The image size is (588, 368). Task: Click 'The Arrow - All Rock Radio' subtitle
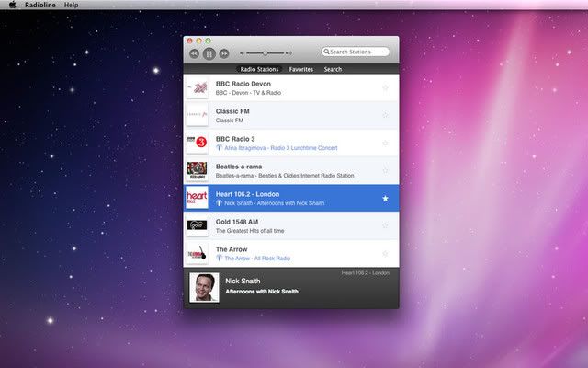point(257,259)
